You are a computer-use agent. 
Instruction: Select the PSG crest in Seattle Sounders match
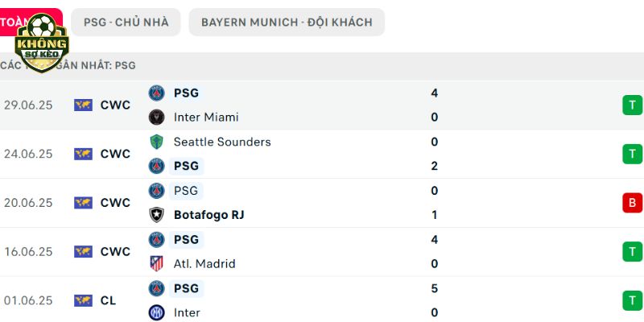pyautogui.click(x=156, y=166)
